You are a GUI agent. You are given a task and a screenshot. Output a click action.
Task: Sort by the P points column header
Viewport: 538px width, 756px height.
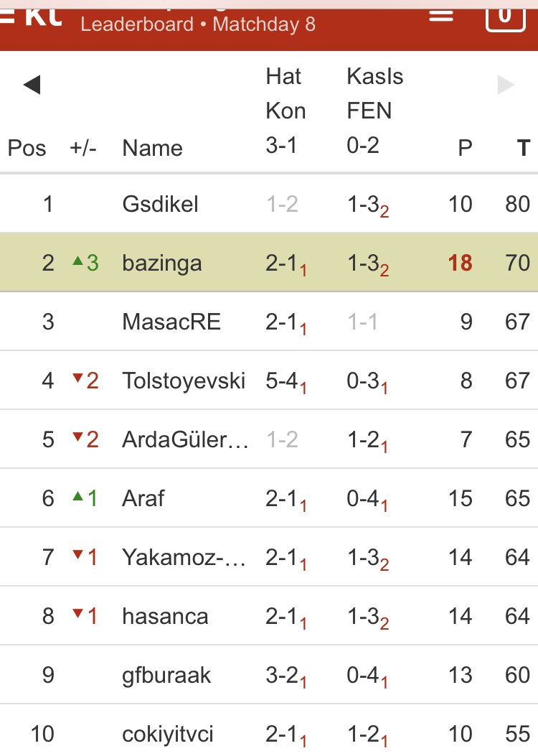point(466,148)
